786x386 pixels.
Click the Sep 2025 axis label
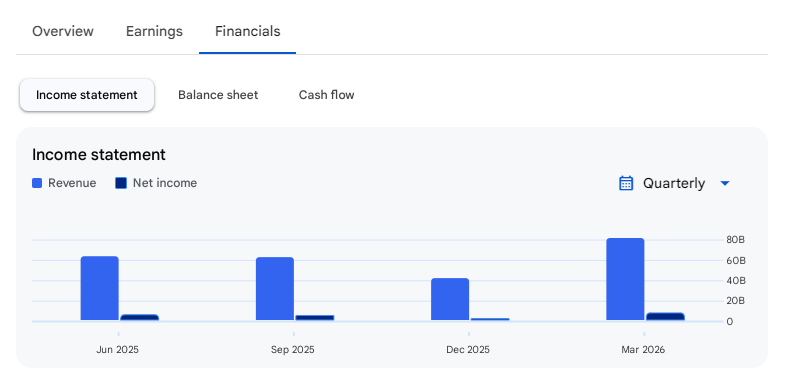tap(293, 350)
